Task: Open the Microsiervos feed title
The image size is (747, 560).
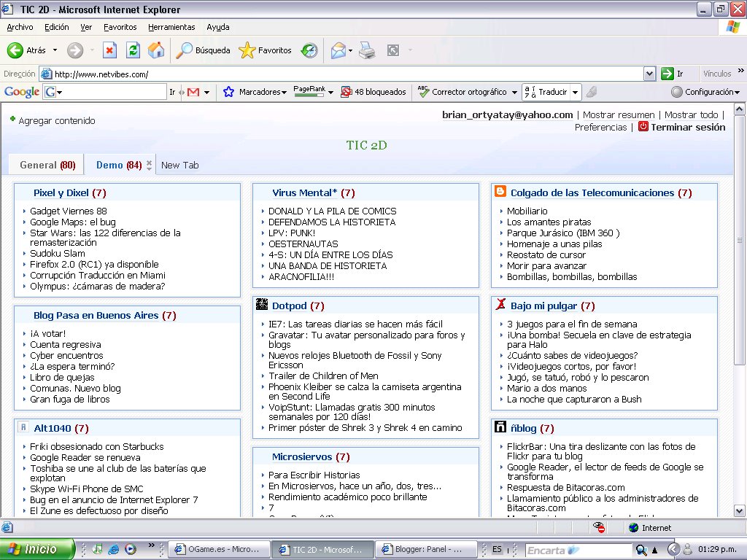Action: point(302,456)
